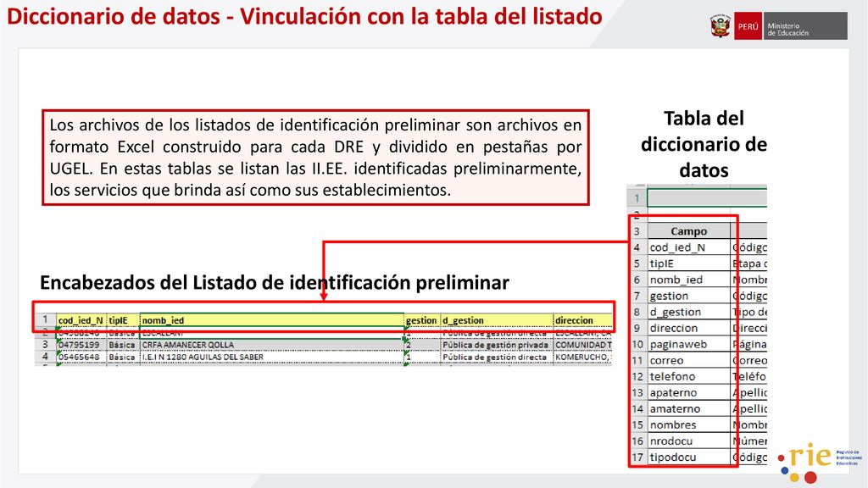Viewport: 868px width, 488px height.
Task: Select the paragraph starting 'Los archivos de los listados'
Action: (x=315, y=158)
